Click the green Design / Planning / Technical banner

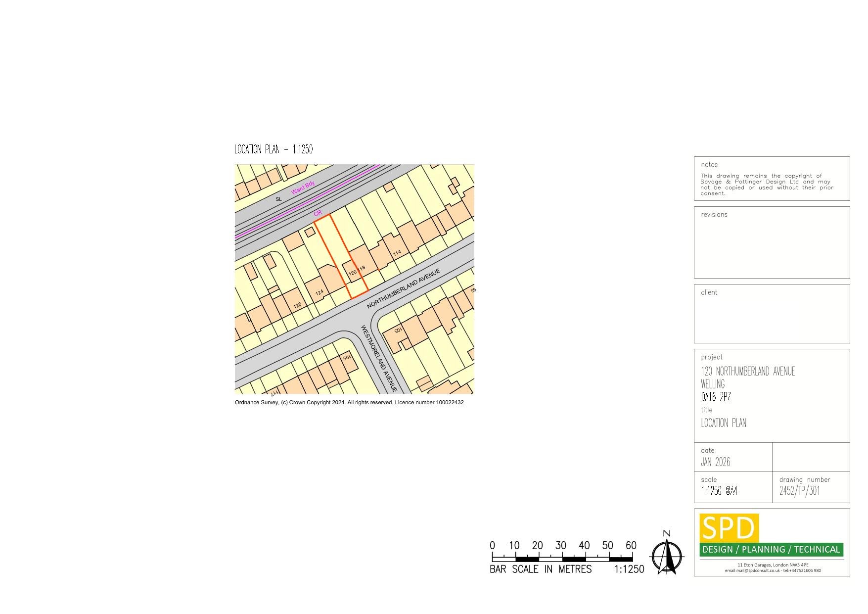click(771, 550)
